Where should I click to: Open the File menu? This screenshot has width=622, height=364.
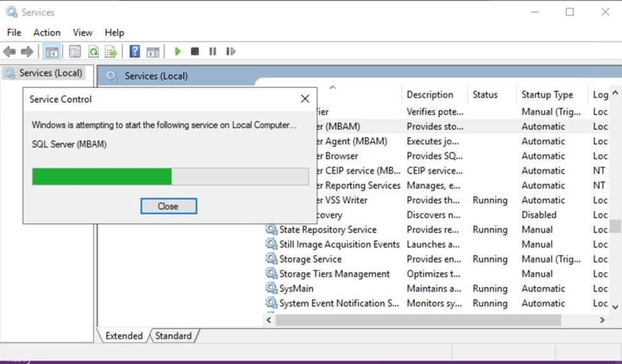pyautogui.click(x=14, y=32)
